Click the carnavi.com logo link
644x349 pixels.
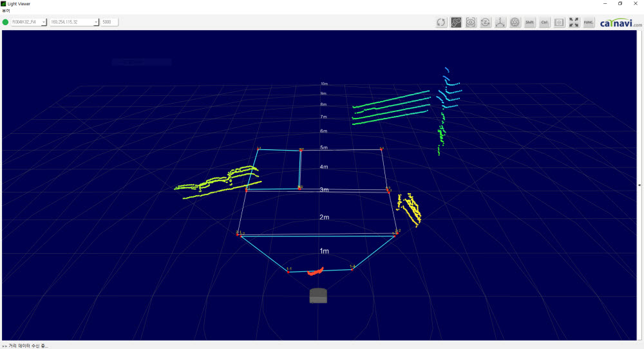click(620, 23)
